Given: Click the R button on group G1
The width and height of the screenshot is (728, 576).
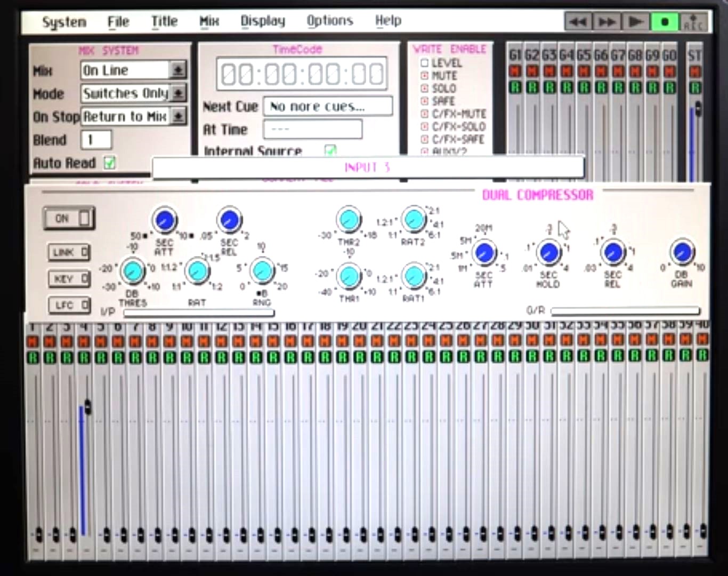Looking at the screenshot, I should tap(515, 87).
